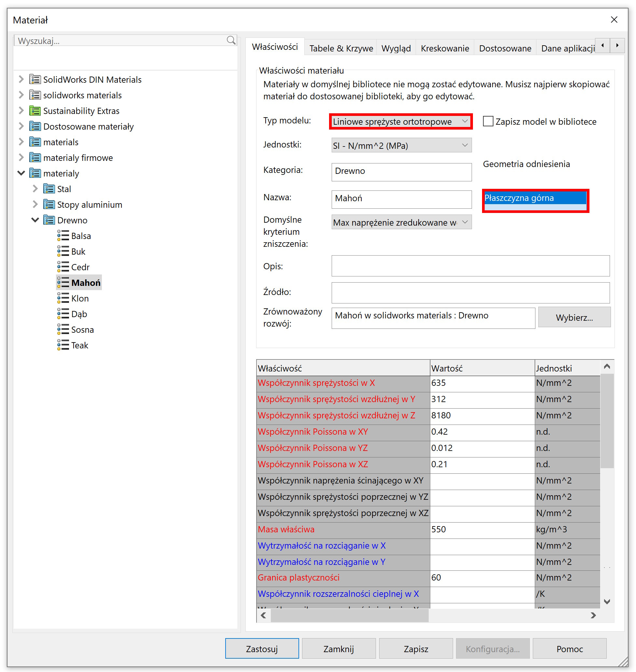Click the Drewno category folder icon
636x672 pixels.
(49, 220)
